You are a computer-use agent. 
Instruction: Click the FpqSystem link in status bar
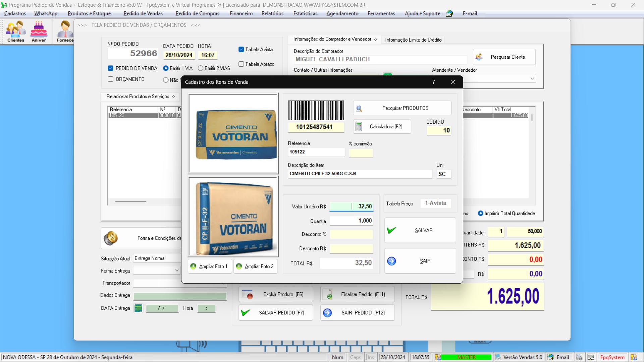pos(612,357)
